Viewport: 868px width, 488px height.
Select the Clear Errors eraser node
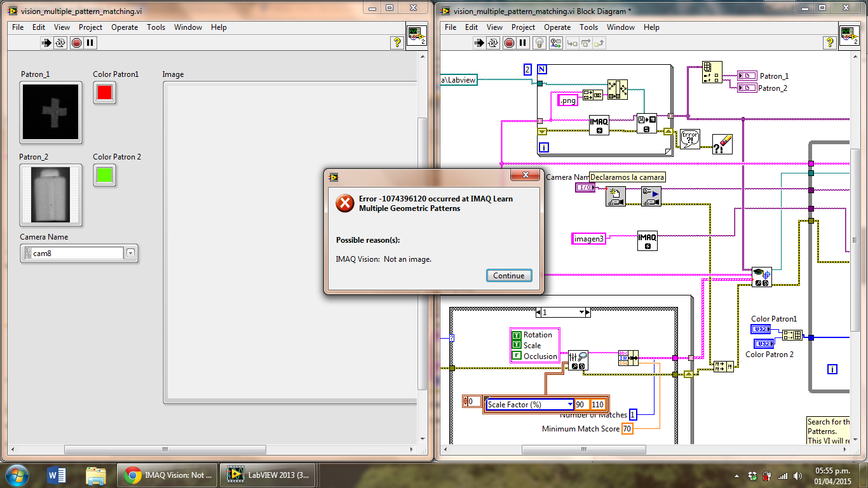[x=722, y=144]
